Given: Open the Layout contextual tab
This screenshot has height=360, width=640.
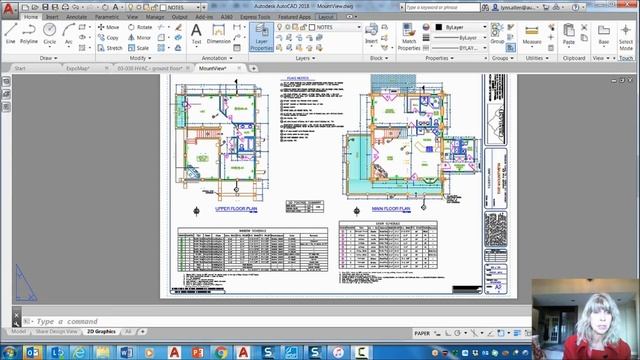Looking at the screenshot, I should pyautogui.click(x=326, y=17).
